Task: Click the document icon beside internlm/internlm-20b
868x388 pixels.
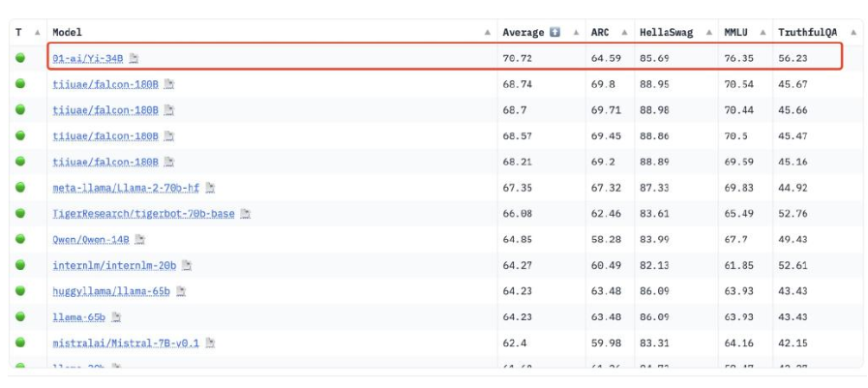Action: pyautogui.click(x=187, y=265)
